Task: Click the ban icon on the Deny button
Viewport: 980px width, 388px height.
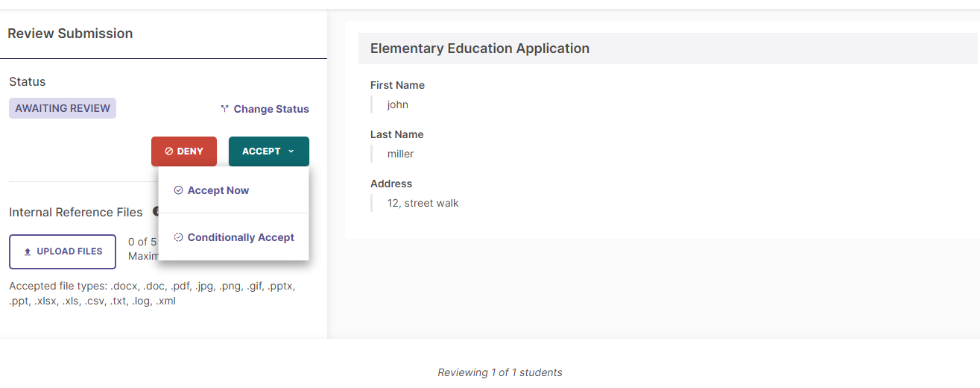Action: [169, 151]
